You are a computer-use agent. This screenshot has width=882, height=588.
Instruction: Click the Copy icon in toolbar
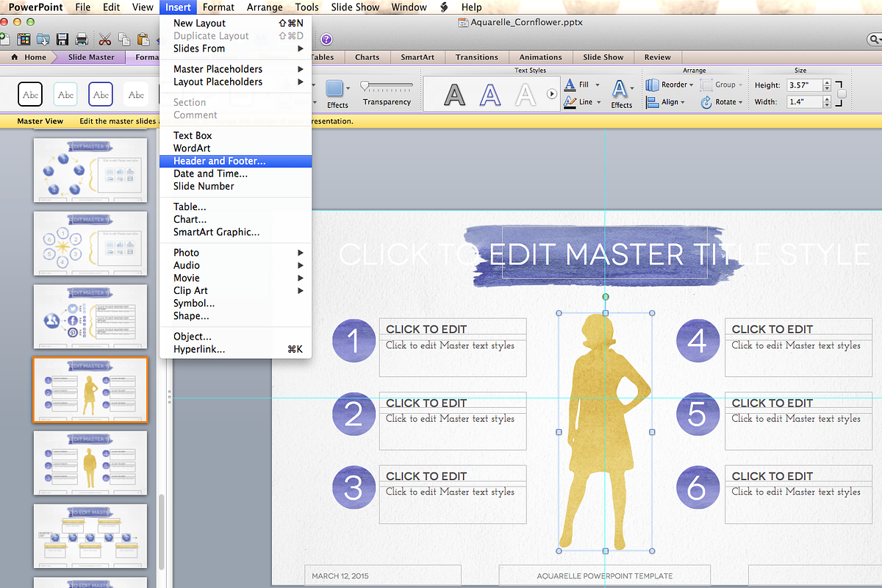pos(124,39)
